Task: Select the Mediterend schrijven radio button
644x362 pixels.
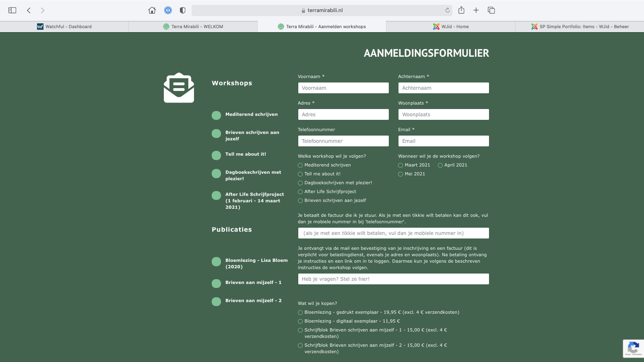Action: [x=300, y=165]
